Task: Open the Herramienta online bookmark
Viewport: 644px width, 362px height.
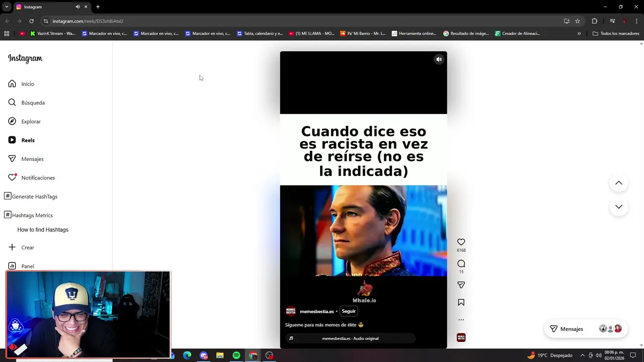Action: [x=415, y=34]
